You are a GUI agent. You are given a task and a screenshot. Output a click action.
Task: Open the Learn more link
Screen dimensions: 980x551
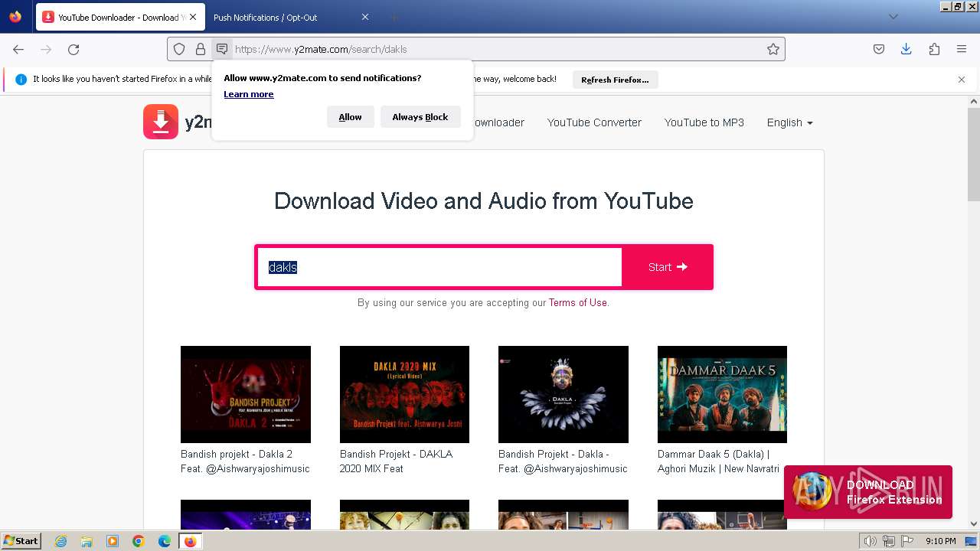pyautogui.click(x=248, y=94)
